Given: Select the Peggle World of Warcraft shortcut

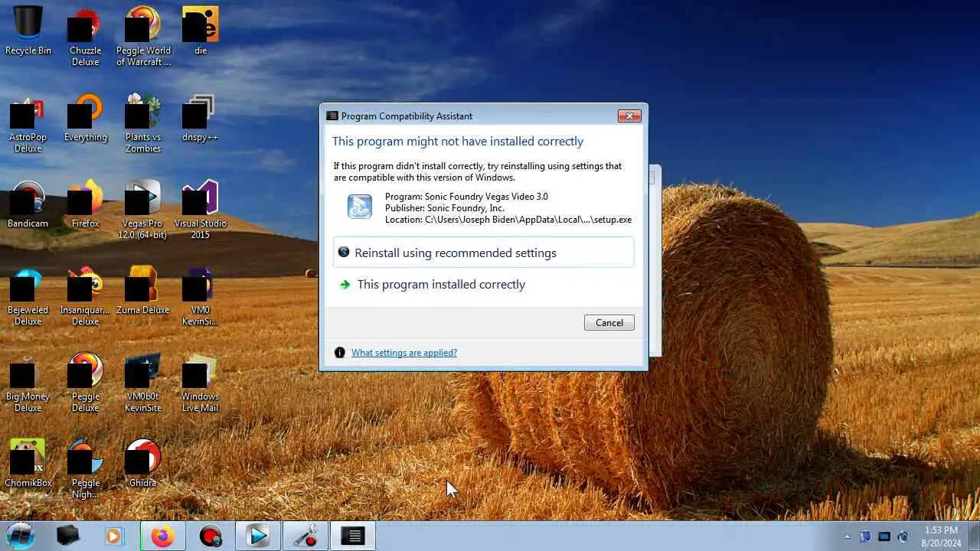Looking at the screenshot, I should 143,37.
